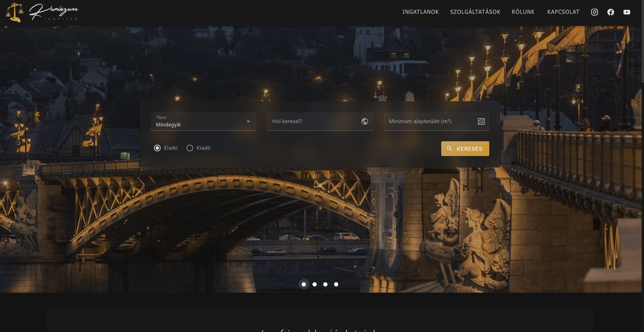644x332 pixels.
Task: Open the Mindegyik type selector
Action: click(198, 124)
